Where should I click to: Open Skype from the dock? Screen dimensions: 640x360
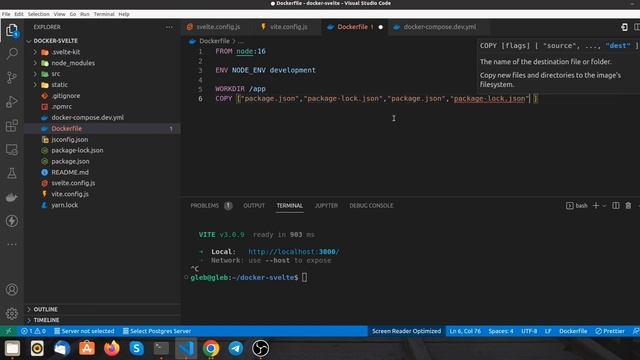pyautogui.click(x=136, y=348)
